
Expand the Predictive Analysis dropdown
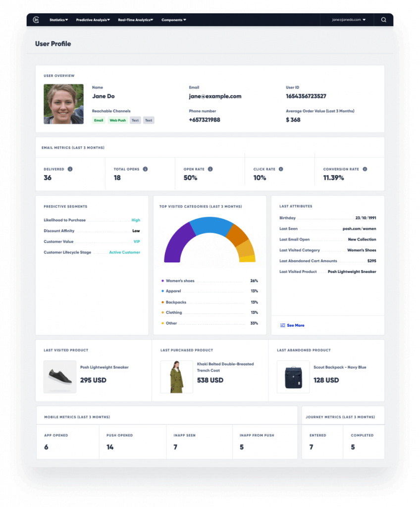click(93, 20)
